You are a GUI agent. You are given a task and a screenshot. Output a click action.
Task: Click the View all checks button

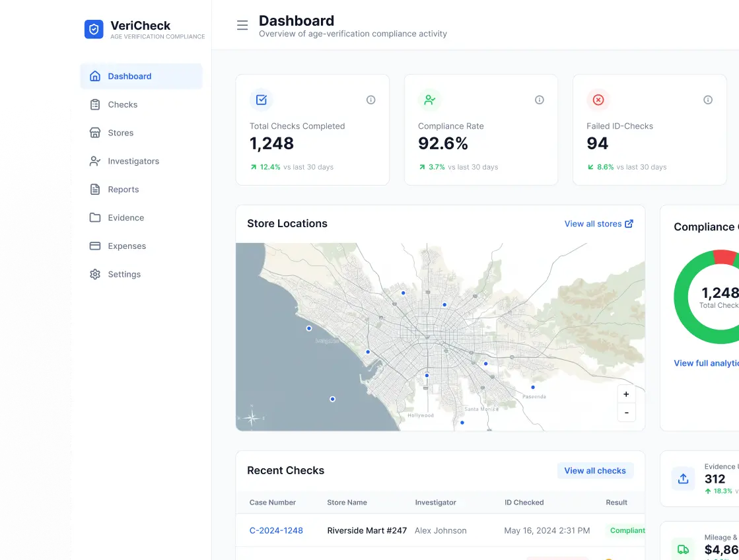click(595, 471)
